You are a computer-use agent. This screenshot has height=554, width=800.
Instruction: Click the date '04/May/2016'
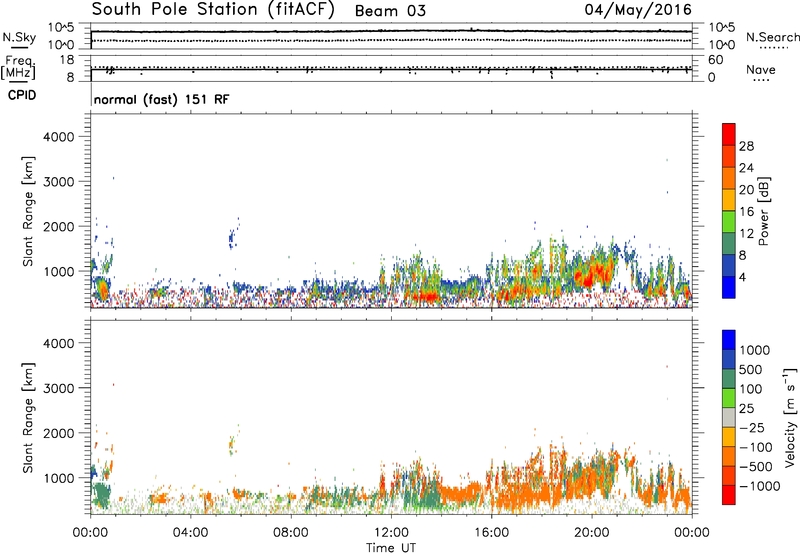(x=638, y=10)
